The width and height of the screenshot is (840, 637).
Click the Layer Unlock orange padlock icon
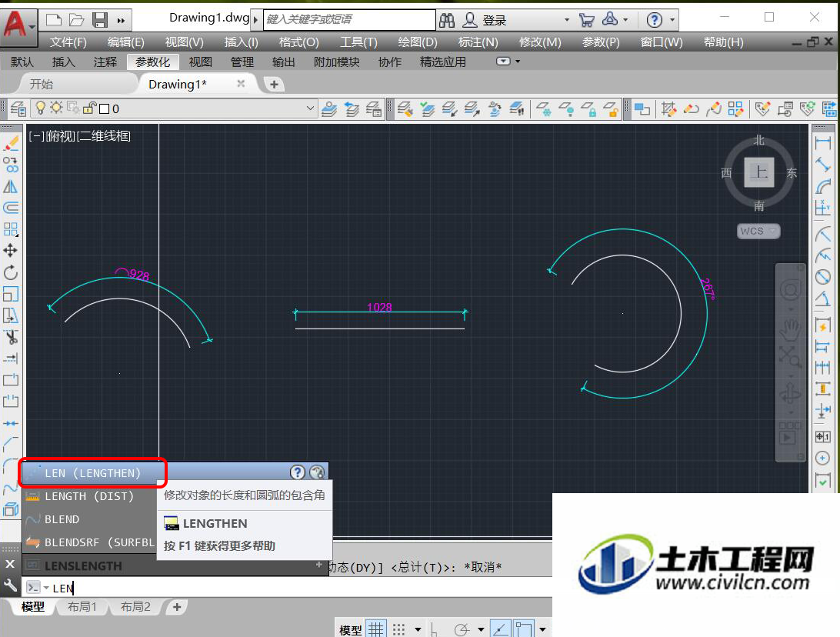(612, 109)
